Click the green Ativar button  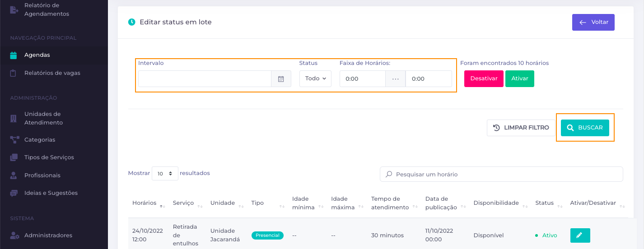[520, 78]
